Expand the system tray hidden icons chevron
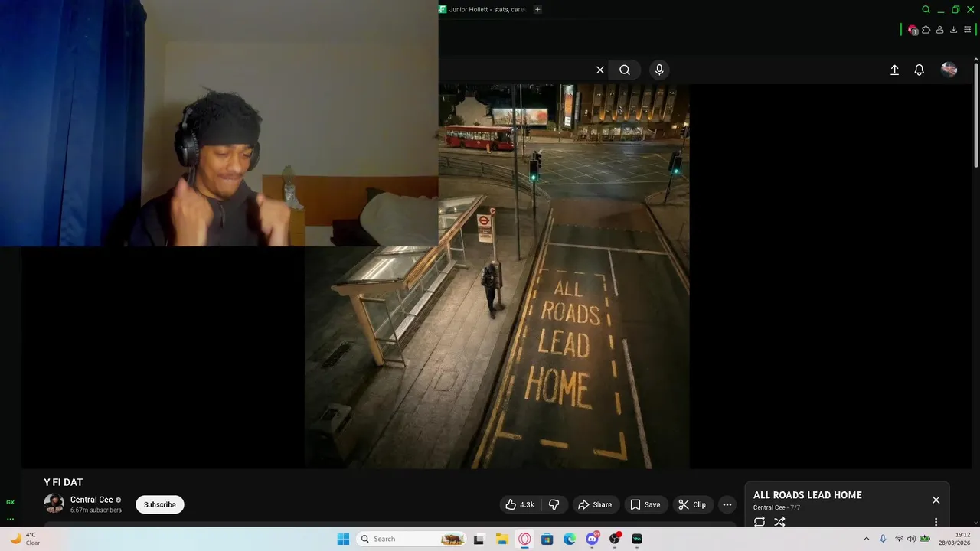The width and height of the screenshot is (980, 551). click(866, 539)
